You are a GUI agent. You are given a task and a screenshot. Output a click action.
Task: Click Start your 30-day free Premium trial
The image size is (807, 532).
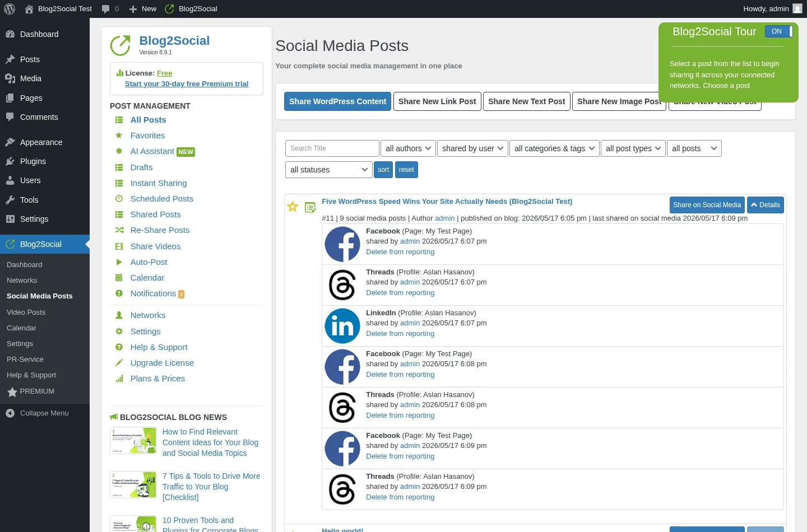[x=187, y=84]
